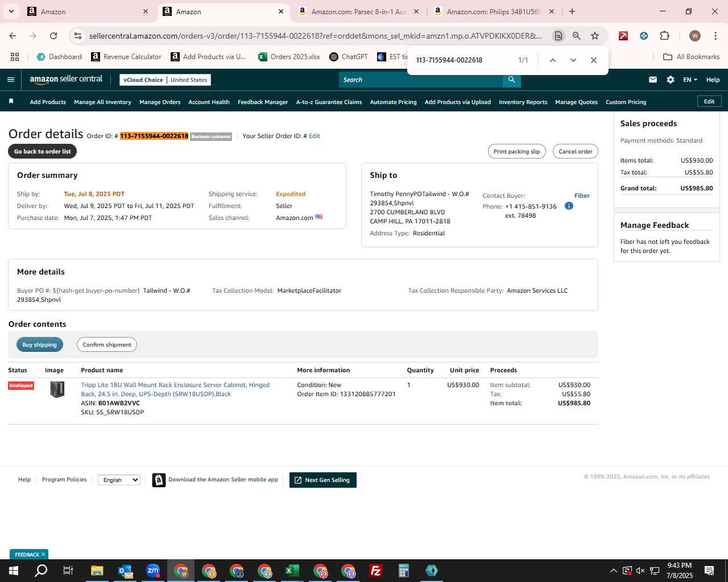Click Confirm shipment button
Screen dimensions: 728x582
tap(107, 344)
